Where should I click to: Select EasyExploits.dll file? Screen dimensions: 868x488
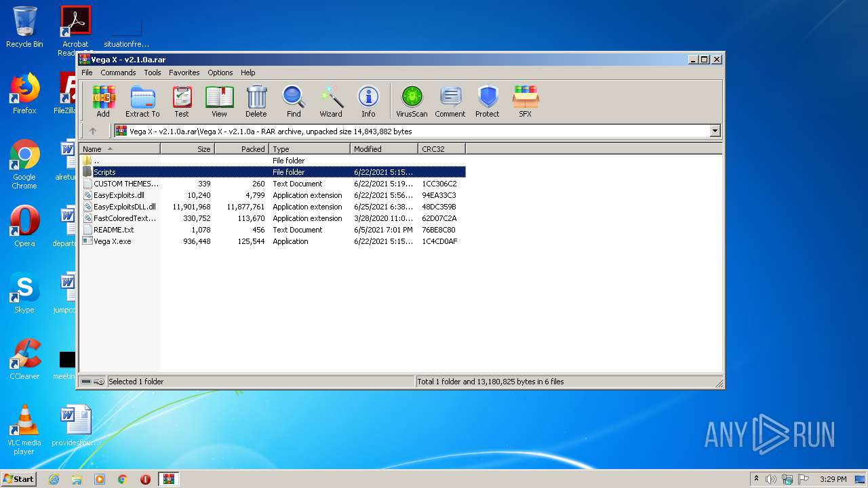(273, 195)
